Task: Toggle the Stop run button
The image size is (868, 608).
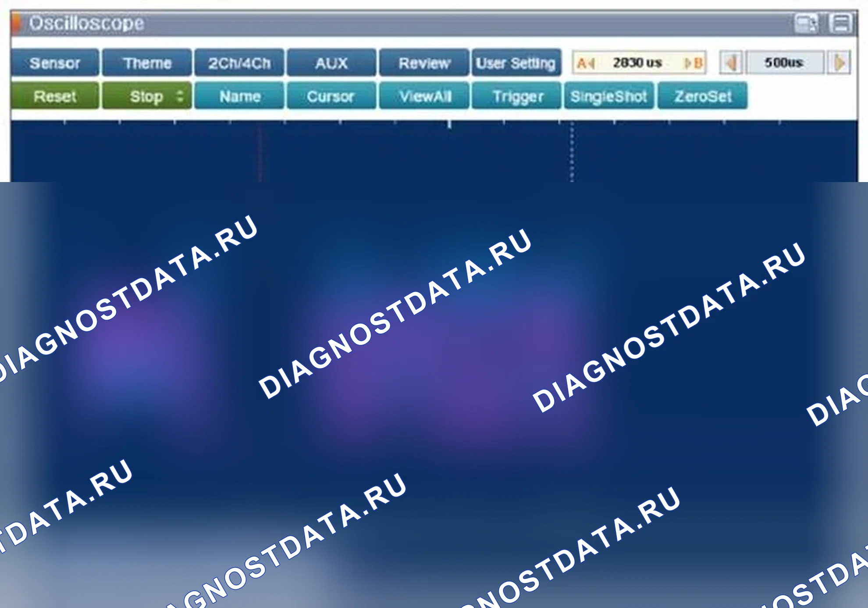Action: point(146,96)
